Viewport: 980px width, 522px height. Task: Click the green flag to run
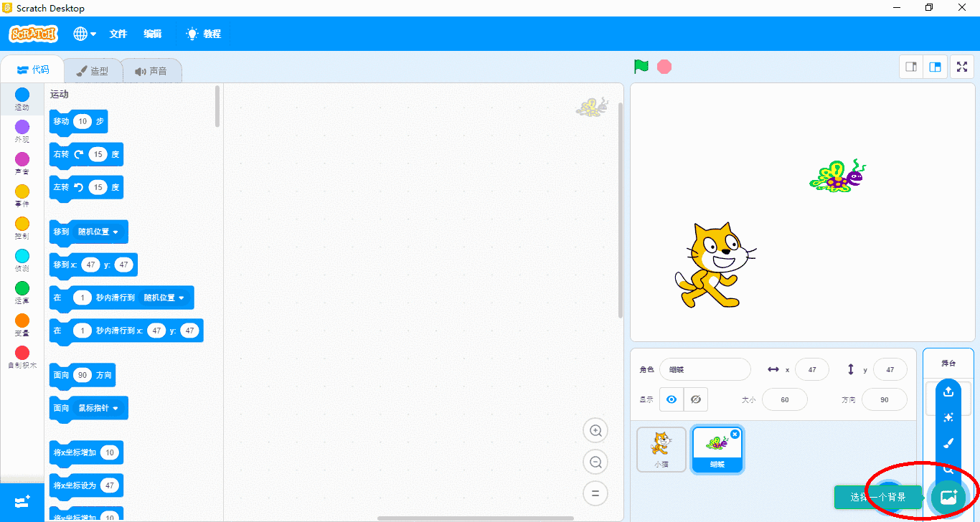641,67
